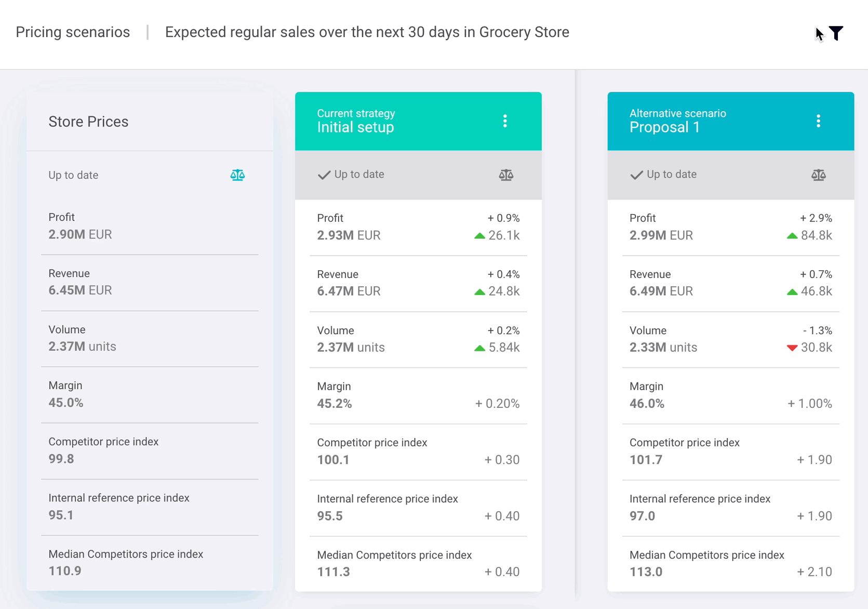Click the green arrow next to 46.8k revenue
The width and height of the screenshot is (868, 609).
[x=792, y=292]
